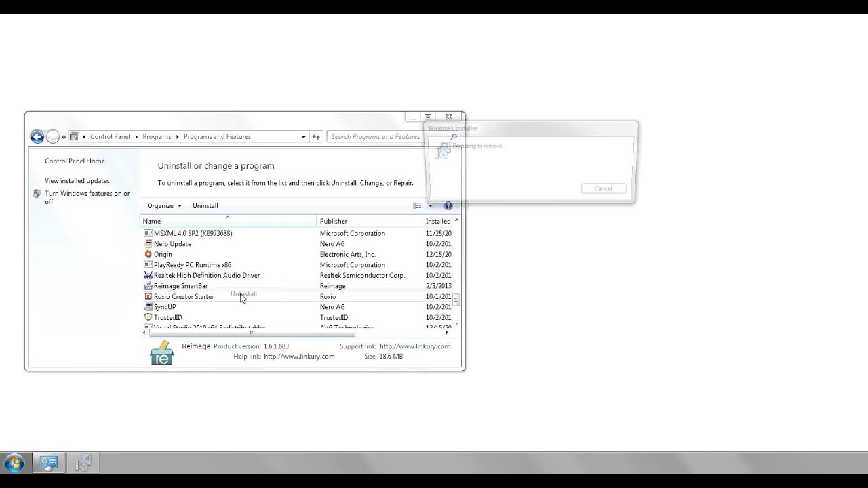Screen dimensions: 868x488
Task: Select the Origin program entry
Action: (x=297, y=254)
